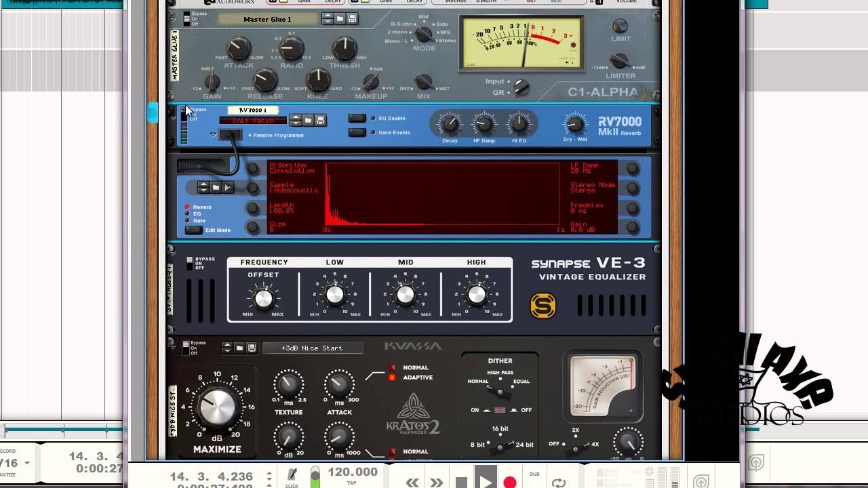Browse samples in the RV7000 programmer
Screen dimensions: 868x488
coord(216,187)
